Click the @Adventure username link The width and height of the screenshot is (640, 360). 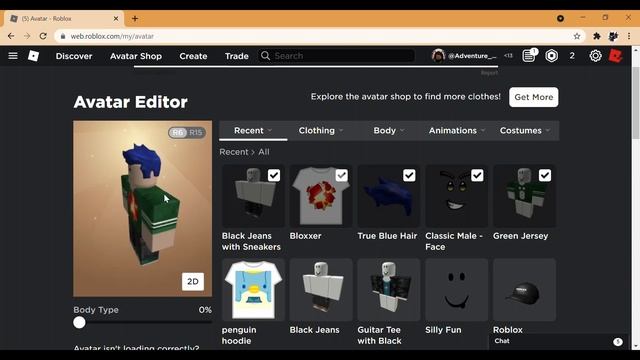472,56
